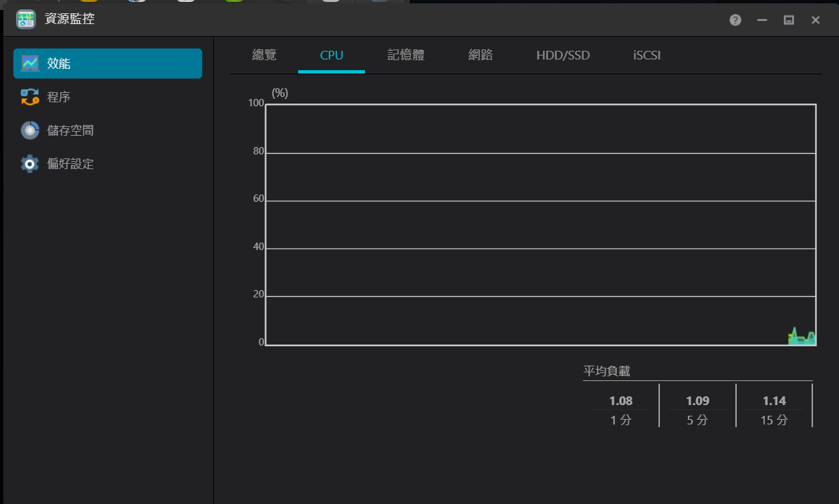Select the CPU tab
This screenshot has height=504, width=839.
point(332,55)
